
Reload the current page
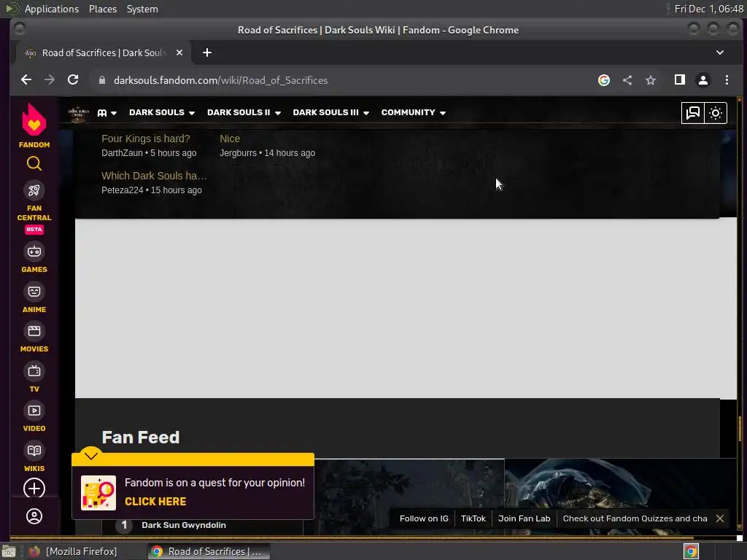coord(73,80)
